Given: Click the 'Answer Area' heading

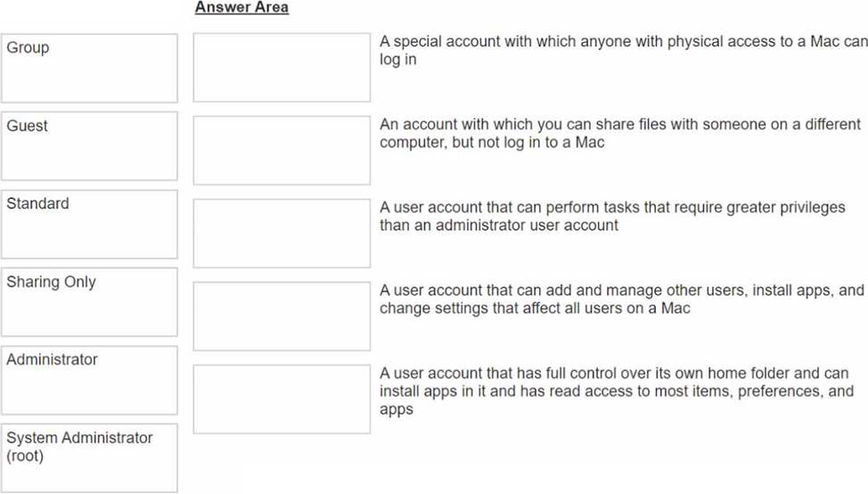Looking at the screenshot, I should (x=242, y=8).
